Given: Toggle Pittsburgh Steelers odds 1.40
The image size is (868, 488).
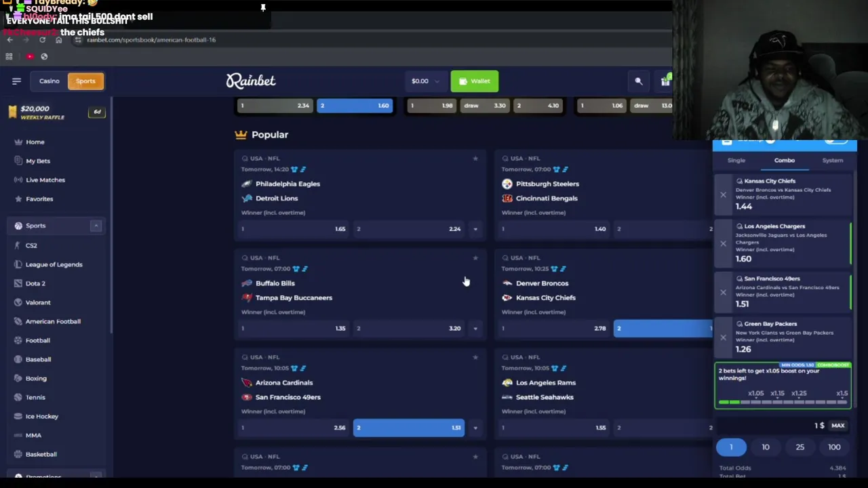Looking at the screenshot, I should pos(554,229).
